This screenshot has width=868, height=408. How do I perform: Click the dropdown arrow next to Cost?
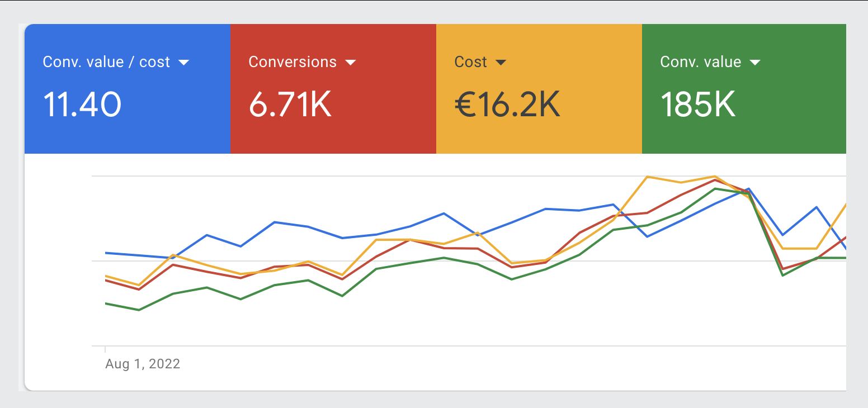tap(501, 63)
